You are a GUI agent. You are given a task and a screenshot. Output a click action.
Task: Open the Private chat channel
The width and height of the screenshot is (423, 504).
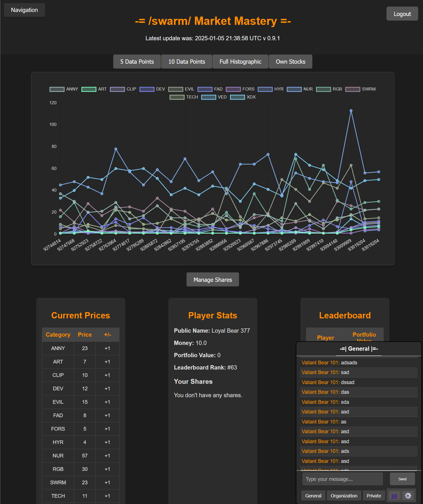click(374, 496)
